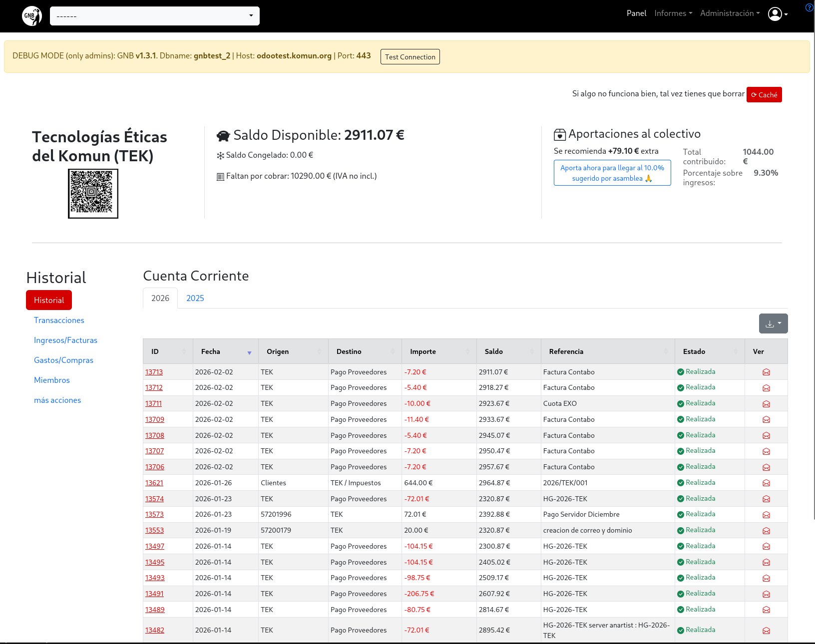Click the view icon for transaction 13482
The image size is (815, 644).
coord(766,631)
